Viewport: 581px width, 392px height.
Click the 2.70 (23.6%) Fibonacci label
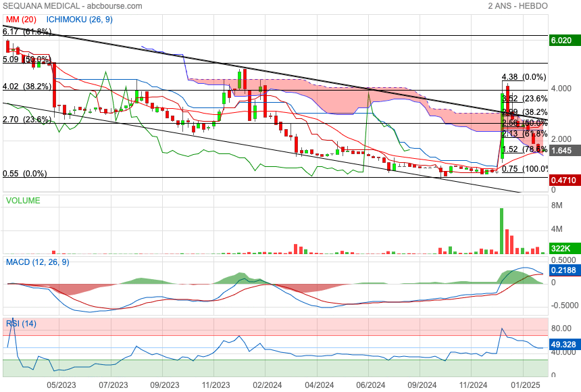(26, 120)
